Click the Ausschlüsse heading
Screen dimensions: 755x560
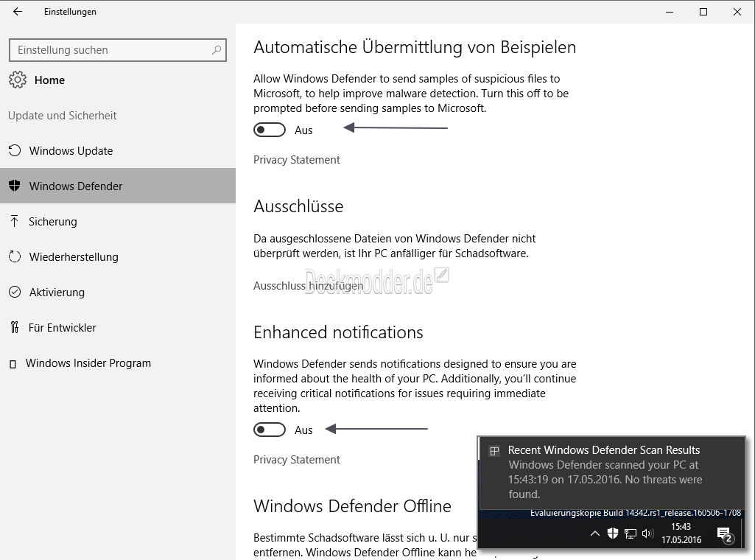(x=298, y=206)
